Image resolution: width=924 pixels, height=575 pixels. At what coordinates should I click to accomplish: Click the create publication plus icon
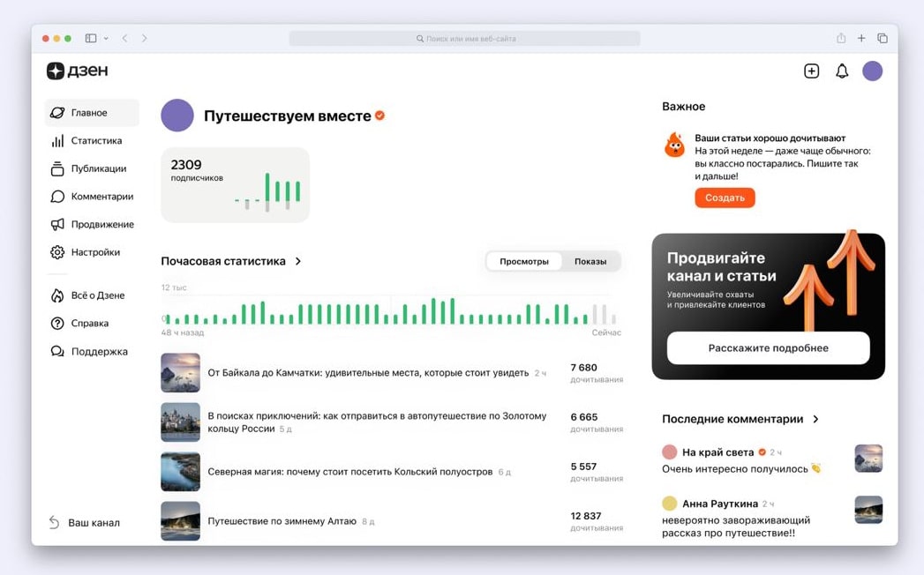pyautogui.click(x=811, y=71)
